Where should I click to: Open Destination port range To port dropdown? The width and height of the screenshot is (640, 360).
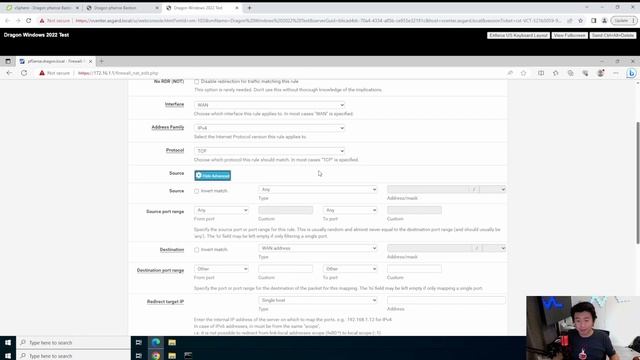(x=350, y=269)
